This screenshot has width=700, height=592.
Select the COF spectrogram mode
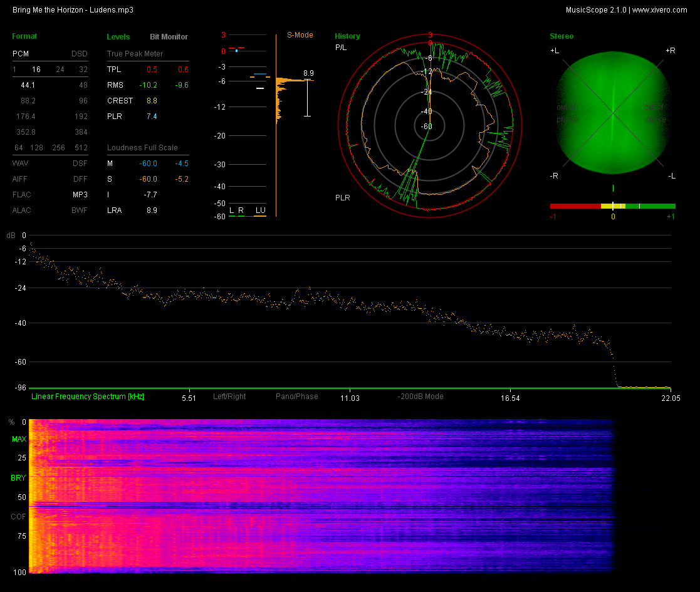coord(18,517)
